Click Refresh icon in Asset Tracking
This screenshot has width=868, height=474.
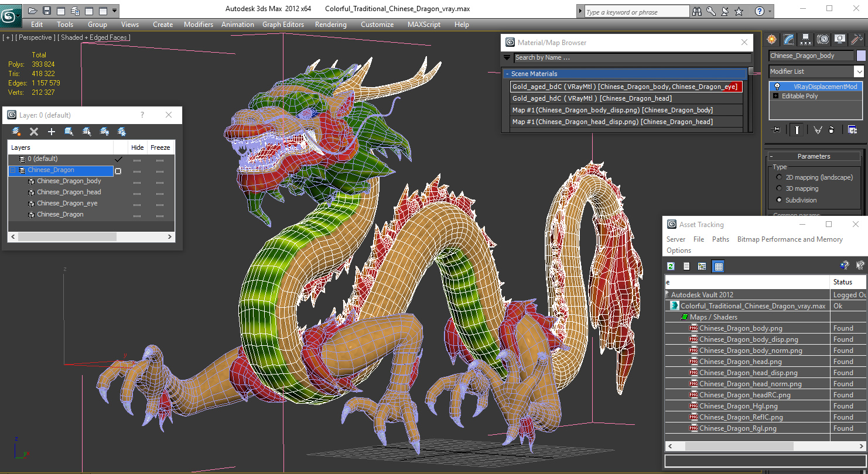(x=671, y=266)
